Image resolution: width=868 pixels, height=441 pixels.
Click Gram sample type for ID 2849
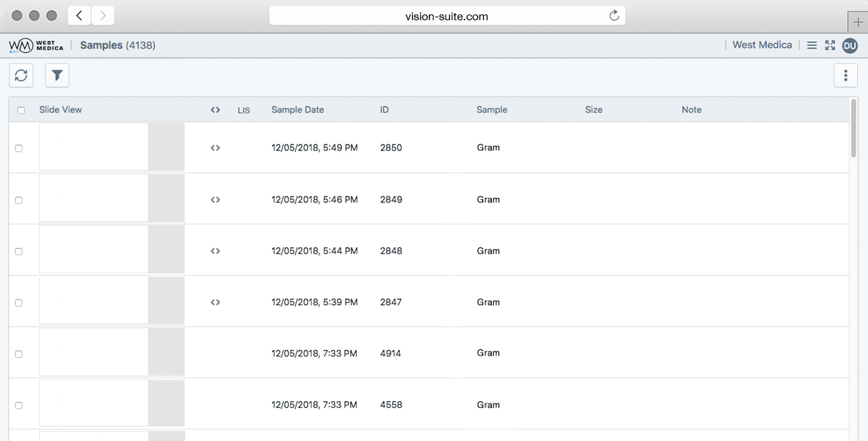pos(488,200)
